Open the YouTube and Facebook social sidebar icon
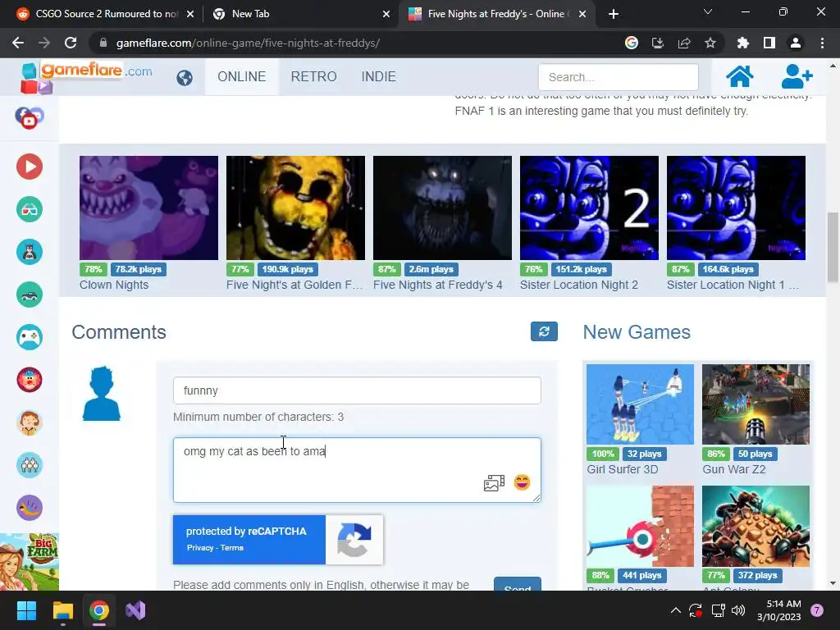The image size is (840, 630). pos(30,118)
